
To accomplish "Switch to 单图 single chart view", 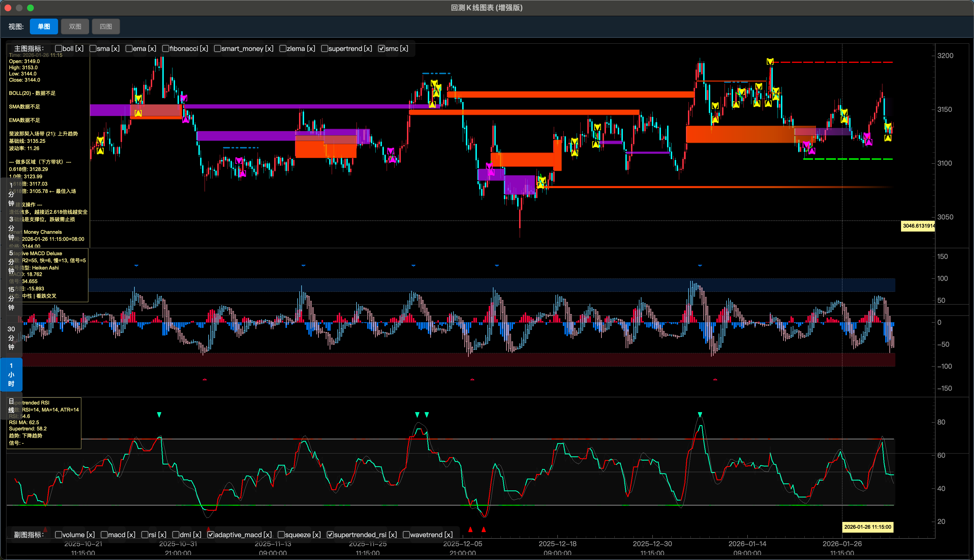I will click(x=44, y=26).
